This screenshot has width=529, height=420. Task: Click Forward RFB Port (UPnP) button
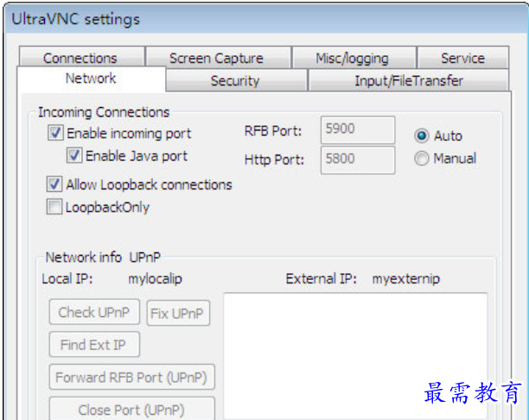pos(132,378)
